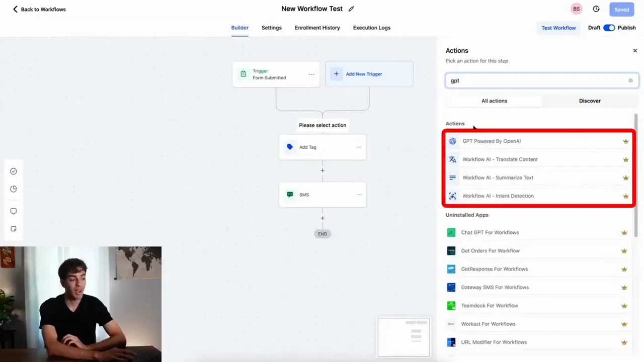Open the Enrollment History tab
Image resolution: width=644 pixels, height=362 pixels.
(317, 28)
